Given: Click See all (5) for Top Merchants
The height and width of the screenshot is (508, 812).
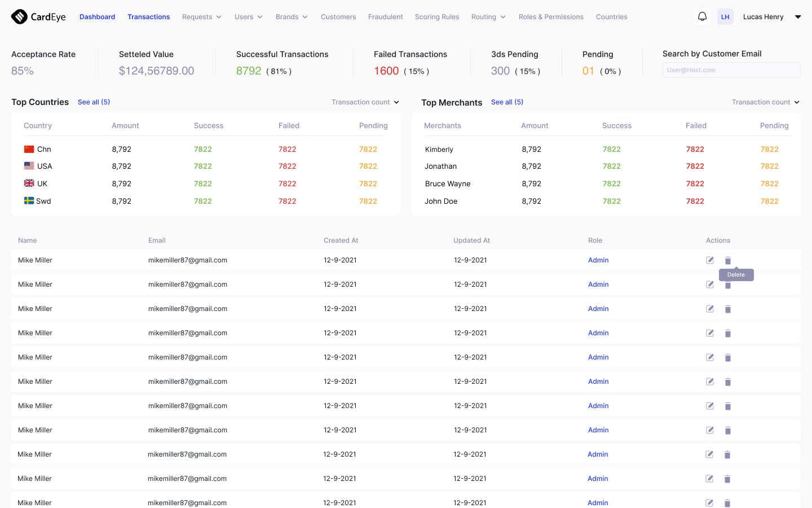Looking at the screenshot, I should 507,102.
